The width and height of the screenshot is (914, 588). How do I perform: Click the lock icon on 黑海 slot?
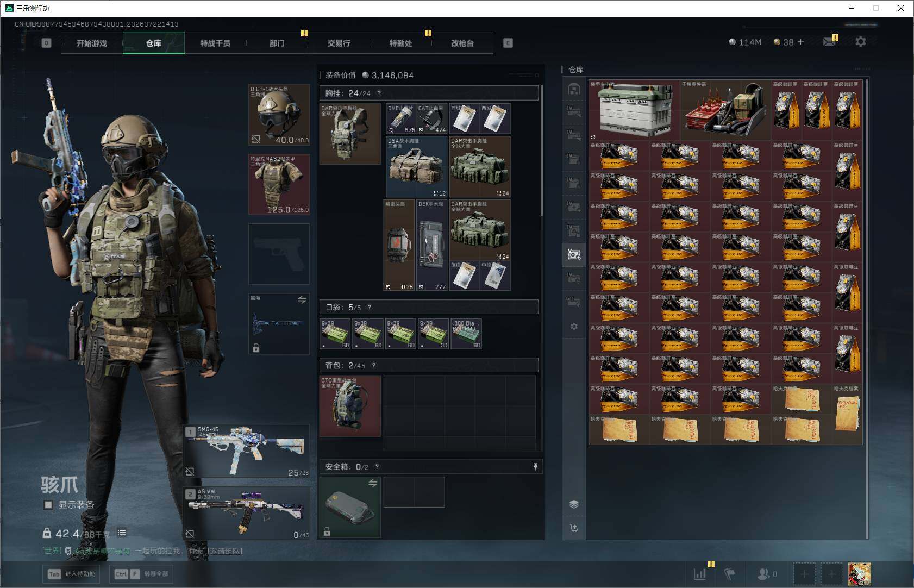click(256, 348)
